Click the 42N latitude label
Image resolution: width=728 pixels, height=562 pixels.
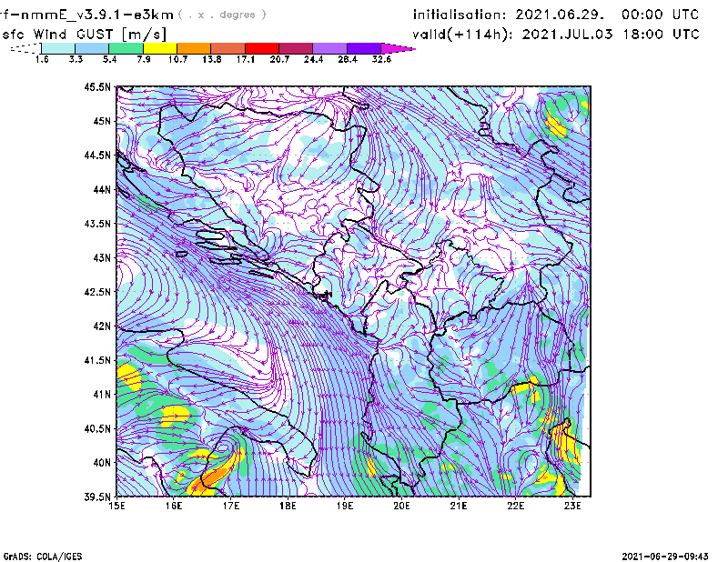point(102,326)
